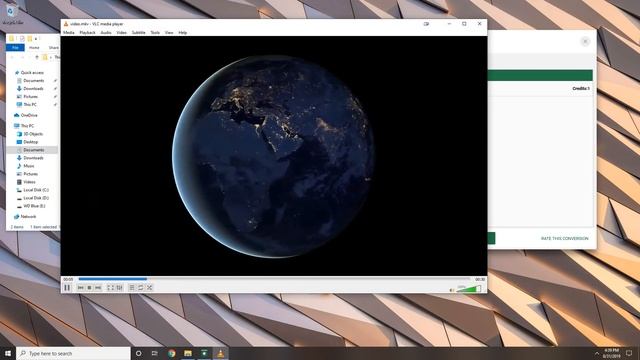Show extended settings in VLC
The image size is (640, 360).
(119, 288)
